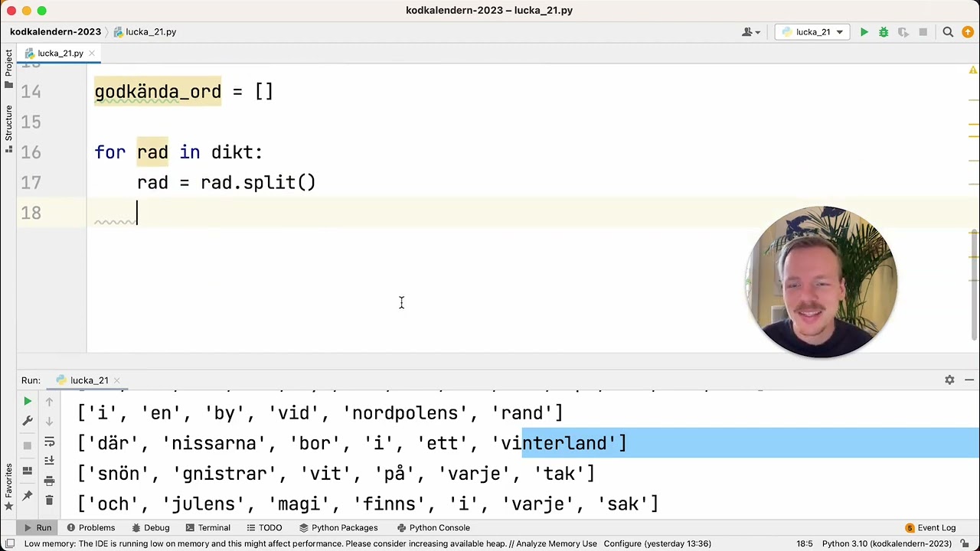The height and width of the screenshot is (551, 980).
Task: Open the Code With Me users icon
Action: point(751,32)
